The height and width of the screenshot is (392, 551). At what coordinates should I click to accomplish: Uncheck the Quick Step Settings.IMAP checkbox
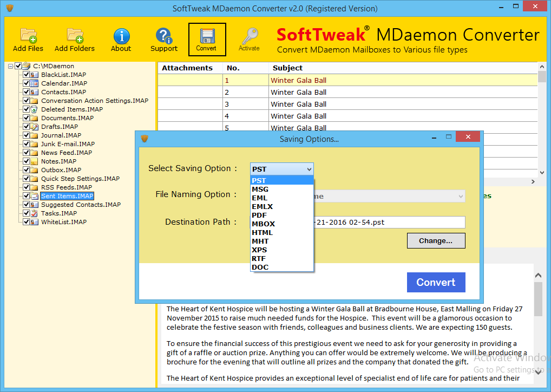point(26,179)
